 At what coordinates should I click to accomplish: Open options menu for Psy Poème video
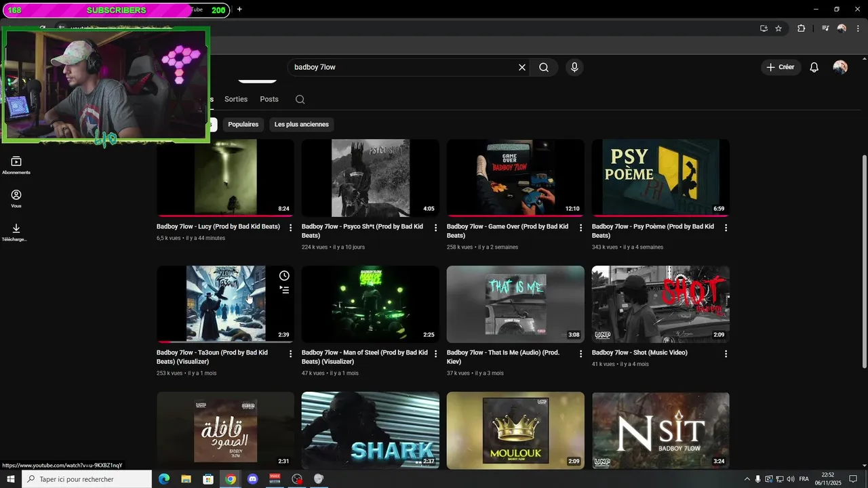coord(726,228)
